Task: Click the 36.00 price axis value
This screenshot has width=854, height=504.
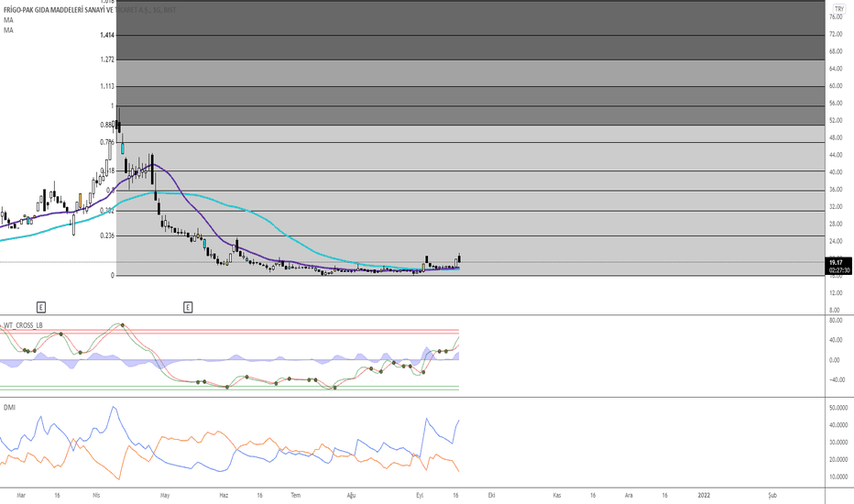Action: 836,190
